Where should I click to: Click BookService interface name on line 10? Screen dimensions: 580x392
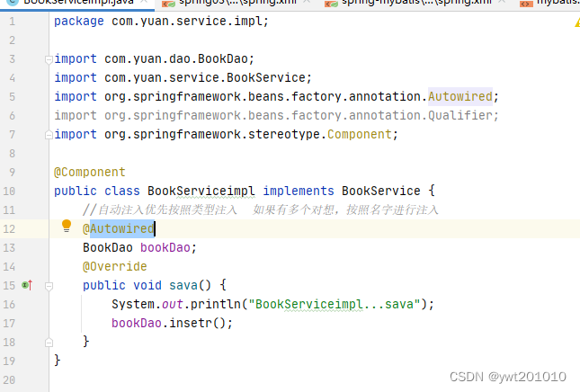tap(381, 191)
